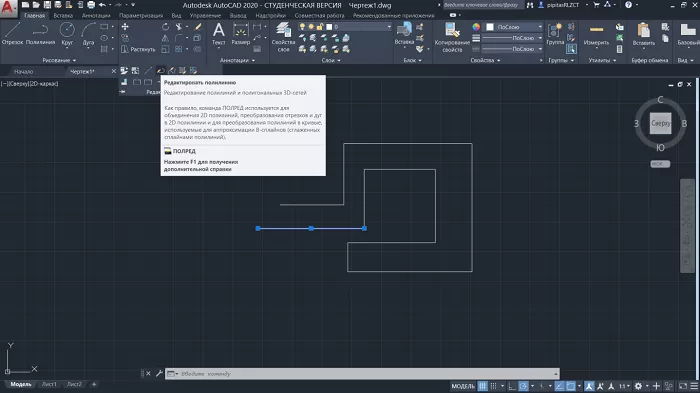This screenshot has width=700, height=393.
Task: Toggle МОДЕЛЬ space button in status bar
Action: click(462, 386)
